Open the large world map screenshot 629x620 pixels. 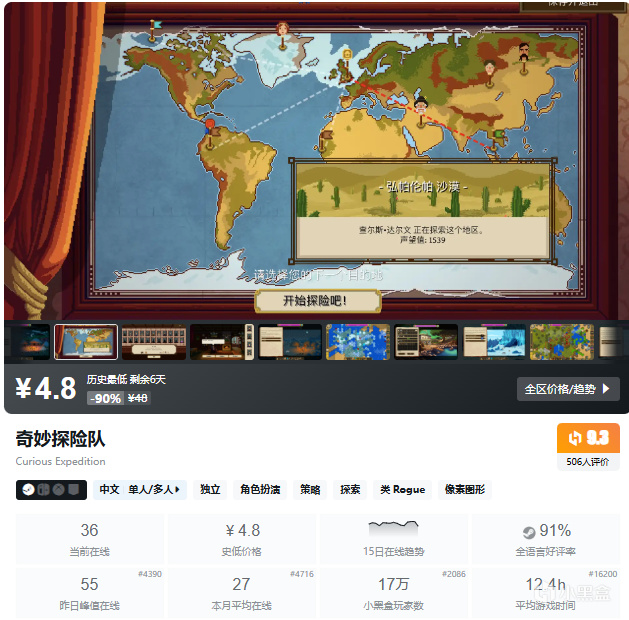(315, 160)
